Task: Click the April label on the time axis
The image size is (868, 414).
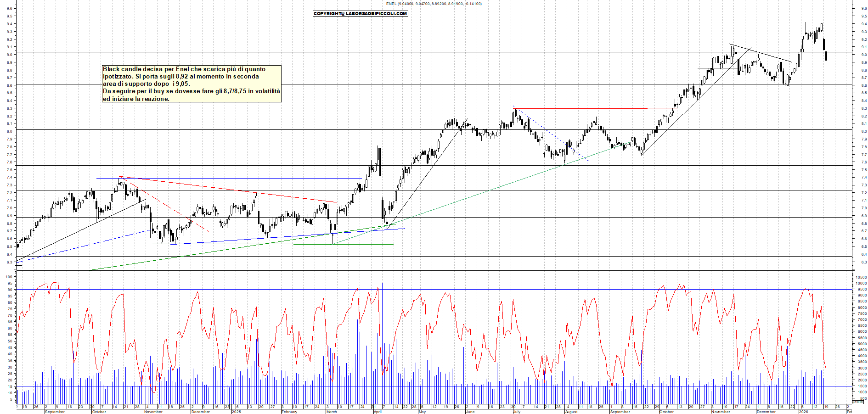Action: tap(378, 412)
